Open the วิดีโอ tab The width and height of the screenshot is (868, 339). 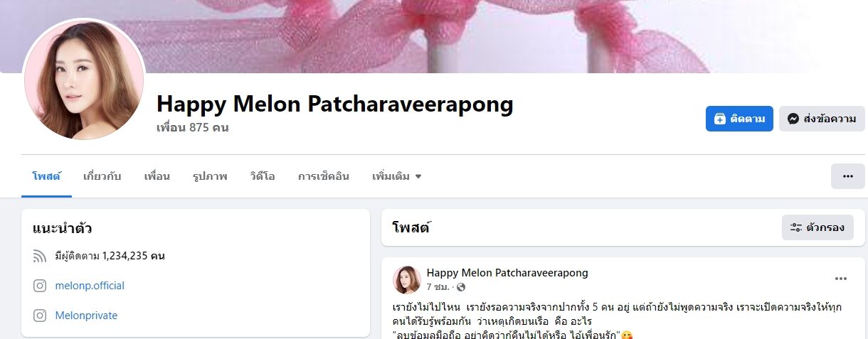click(x=263, y=176)
